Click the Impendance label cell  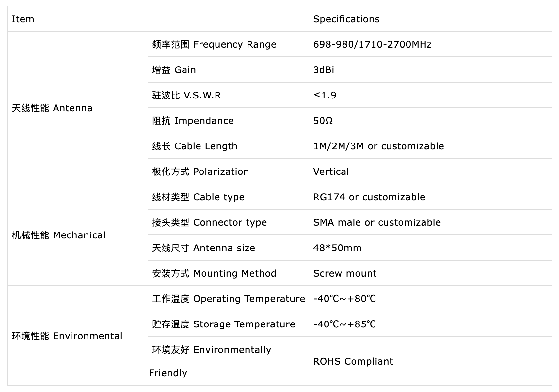point(193,121)
